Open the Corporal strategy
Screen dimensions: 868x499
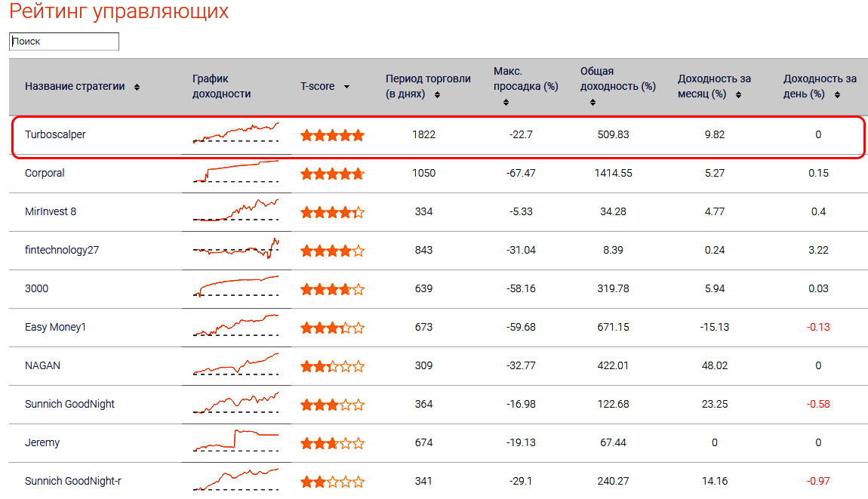pos(45,173)
